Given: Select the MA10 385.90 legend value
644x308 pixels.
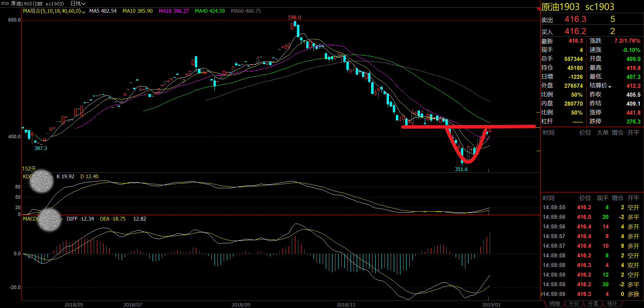Looking at the screenshot, I should (x=137, y=11).
